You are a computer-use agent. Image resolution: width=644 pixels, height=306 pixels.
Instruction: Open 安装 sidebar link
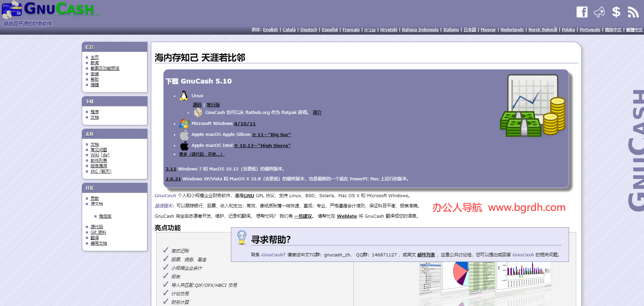[x=95, y=74]
